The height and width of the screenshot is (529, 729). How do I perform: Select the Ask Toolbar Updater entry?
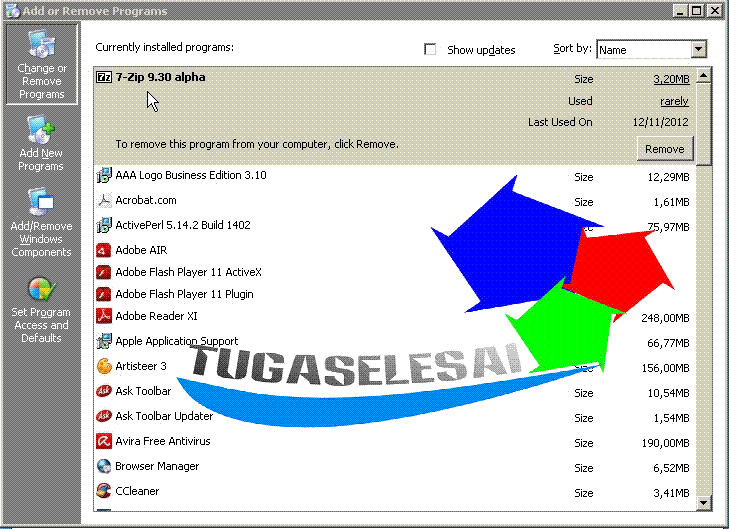coord(394,417)
